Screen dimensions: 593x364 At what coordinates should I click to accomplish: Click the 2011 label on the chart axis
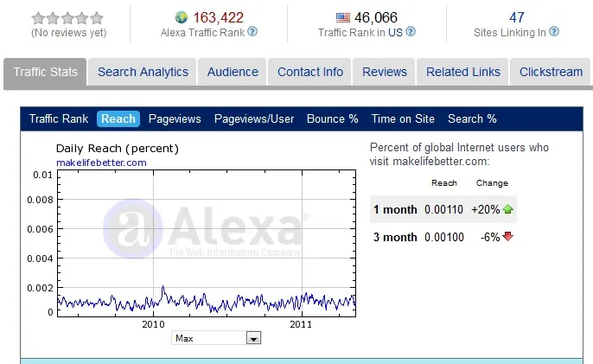301,324
